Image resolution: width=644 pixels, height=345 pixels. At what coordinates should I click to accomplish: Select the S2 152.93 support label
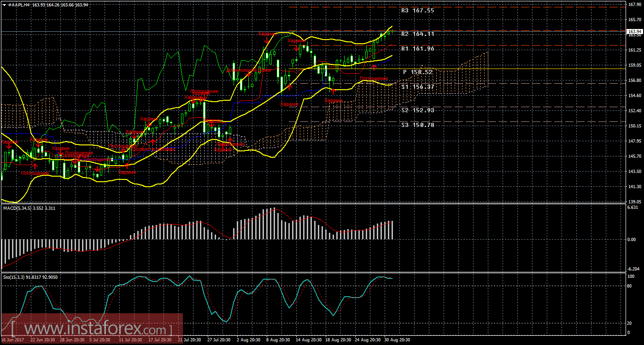(x=417, y=110)
